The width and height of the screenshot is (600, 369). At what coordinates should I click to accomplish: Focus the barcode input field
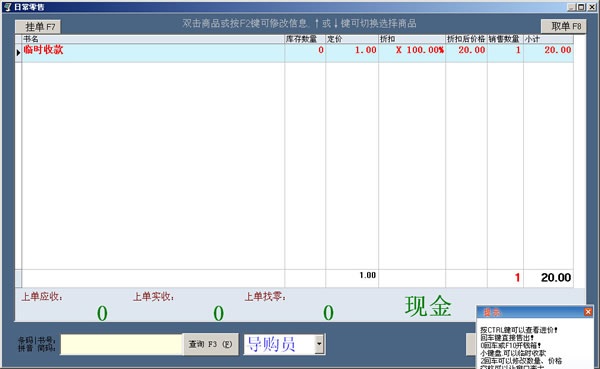point(121,345)
